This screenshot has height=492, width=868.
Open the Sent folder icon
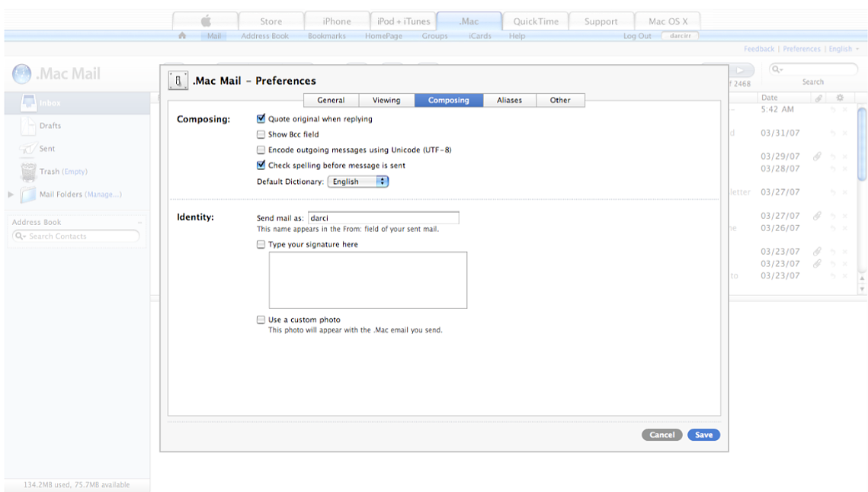27,149
